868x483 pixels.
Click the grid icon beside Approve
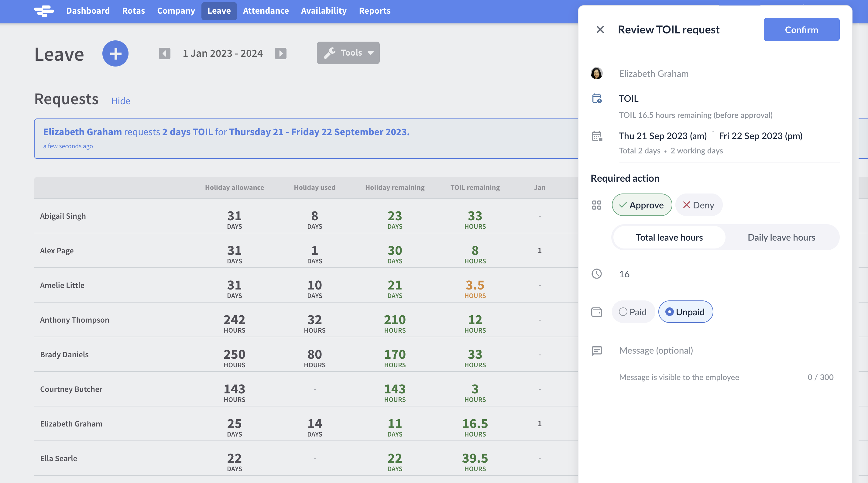[597, 205]
